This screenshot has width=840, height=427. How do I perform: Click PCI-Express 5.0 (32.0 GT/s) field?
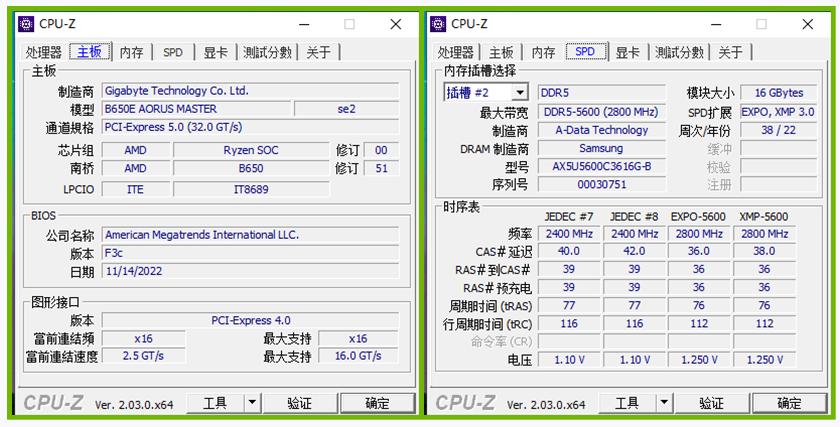coord(250,127)
